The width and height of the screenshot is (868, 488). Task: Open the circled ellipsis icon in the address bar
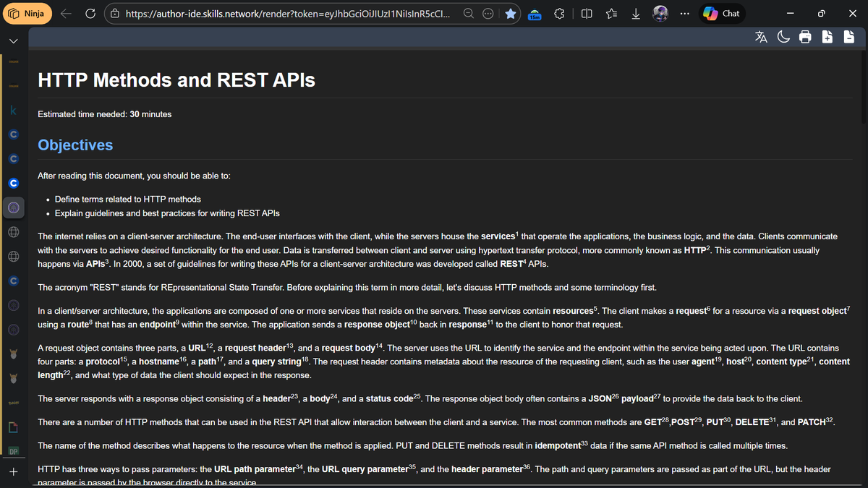click(x=488, y=14)
